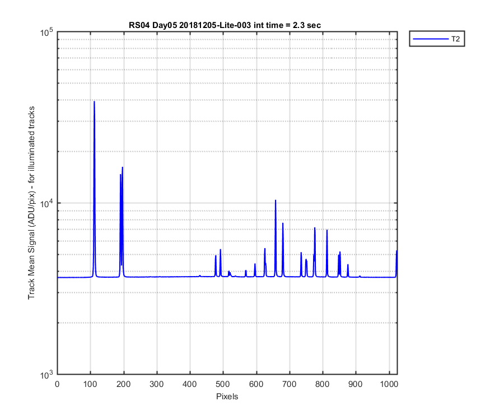504x420 pixels.
Task: Click the blue line sample in legend
Action: pyautogui.click(x=431, y=39)
